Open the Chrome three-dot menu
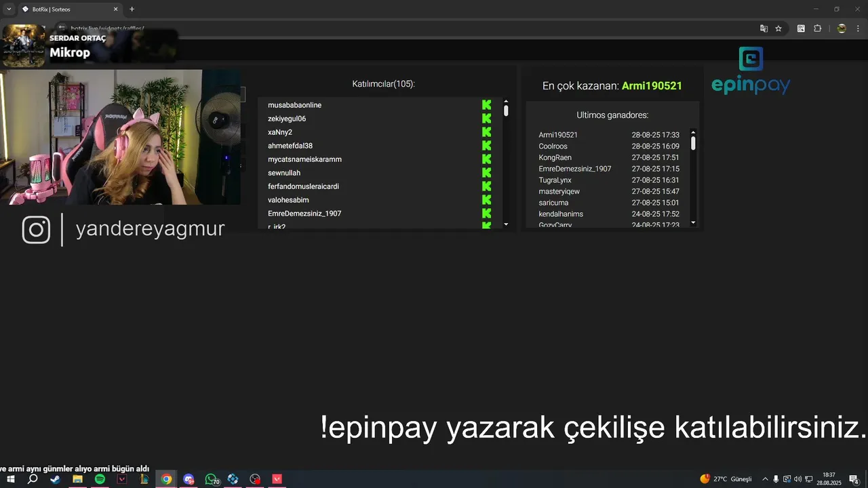Viewport: 868px width, 488px height. tap(859, 28)
